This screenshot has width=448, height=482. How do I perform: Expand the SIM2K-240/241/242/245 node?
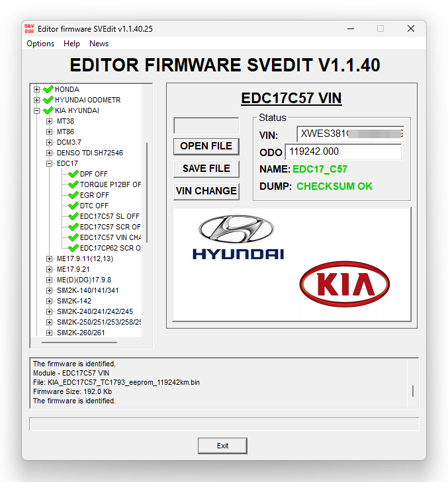coord(49,311)
